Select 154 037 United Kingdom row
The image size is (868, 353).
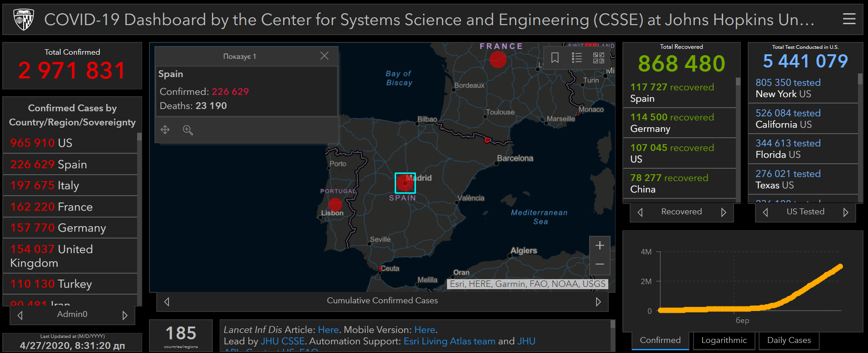click(x=70, y=256)
